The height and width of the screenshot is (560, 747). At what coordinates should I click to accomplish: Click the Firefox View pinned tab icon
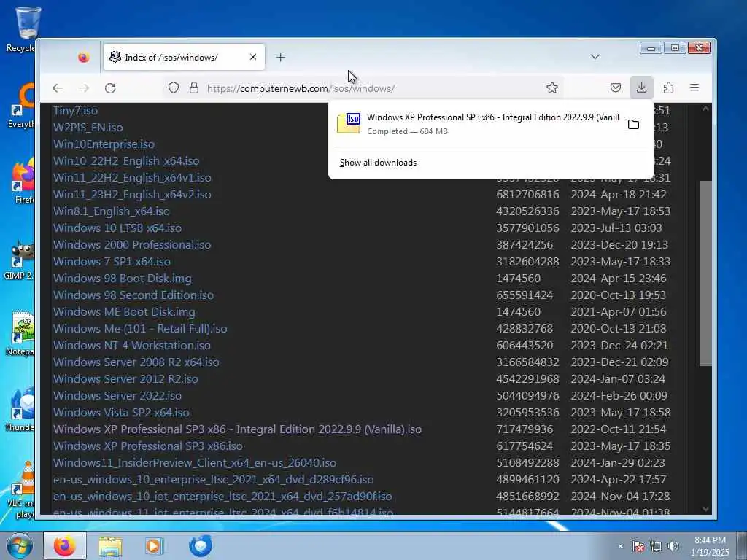click(83, 58)
